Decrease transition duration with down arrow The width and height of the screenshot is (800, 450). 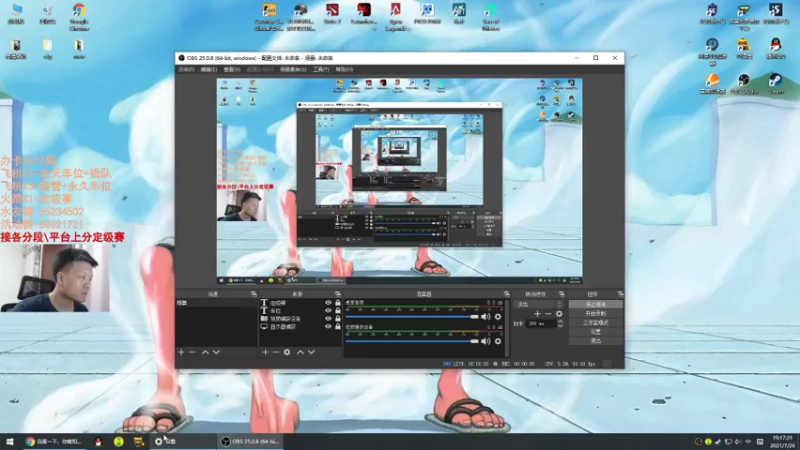560,326
